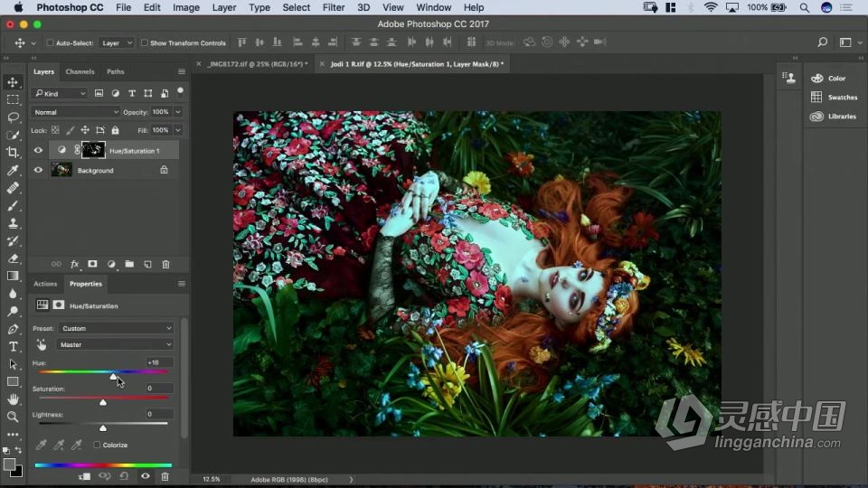Select the Crop tool
This screenshot has height=488, width=868.
click(13, 152)
